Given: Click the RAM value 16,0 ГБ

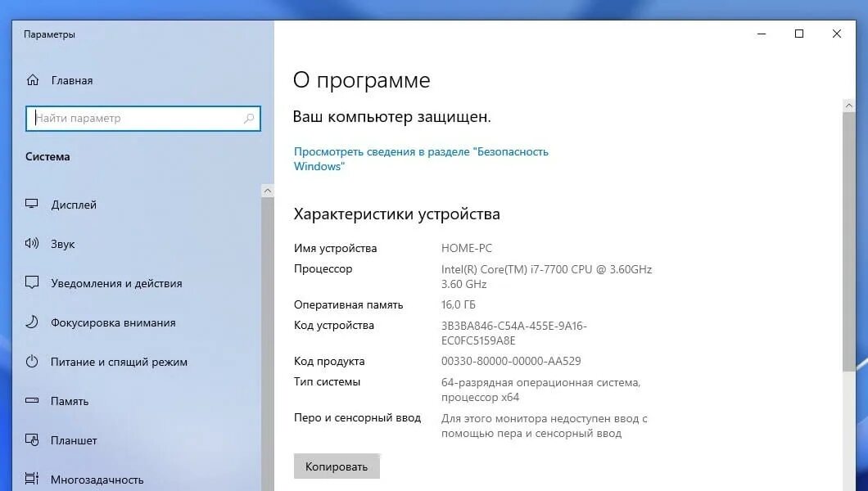Looking at the screenshot, I should (459, 304).
